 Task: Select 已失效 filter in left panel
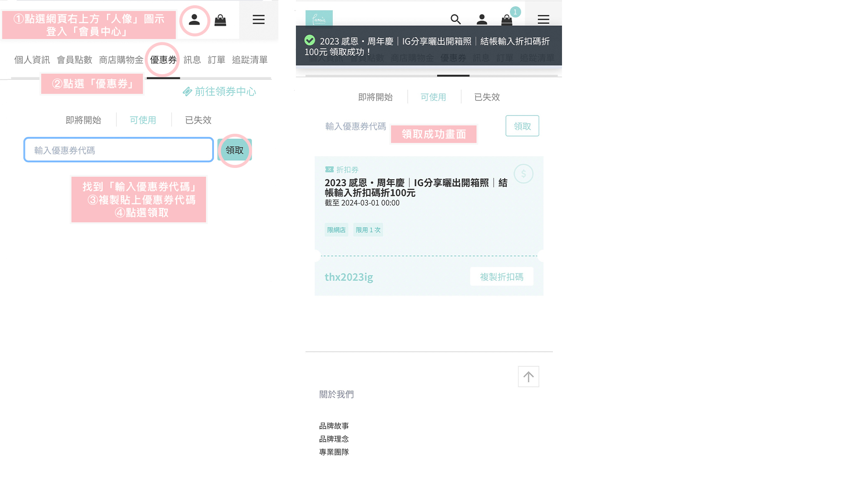198,120
